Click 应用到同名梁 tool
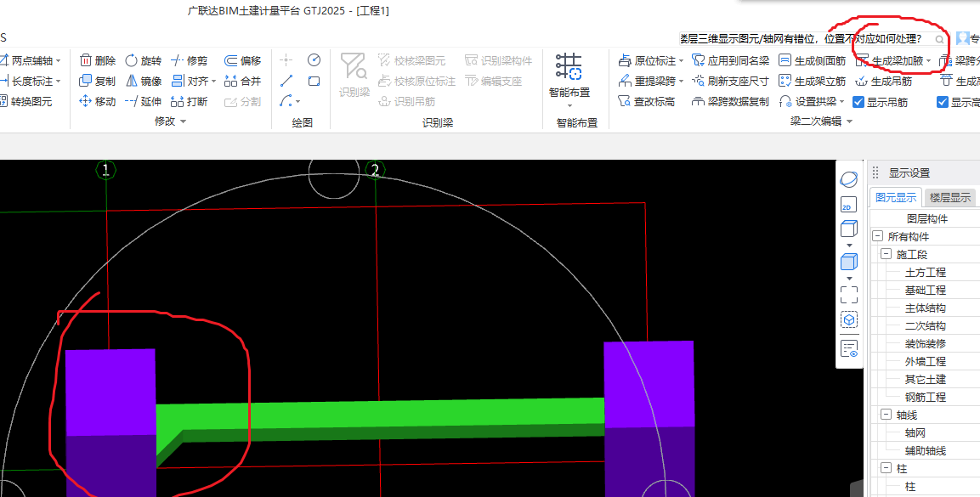The image size is (980, 497). (731, 60)
